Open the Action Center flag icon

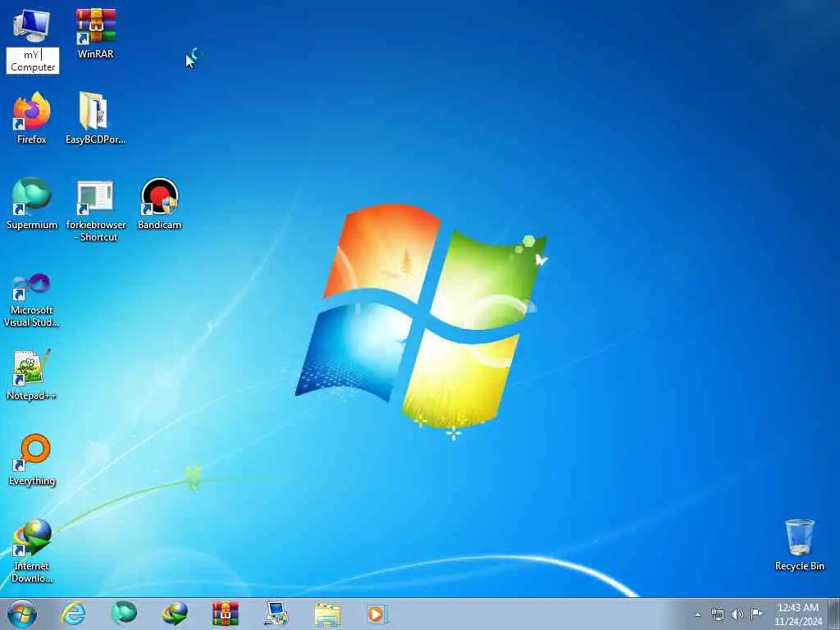(x=756, y=614)
